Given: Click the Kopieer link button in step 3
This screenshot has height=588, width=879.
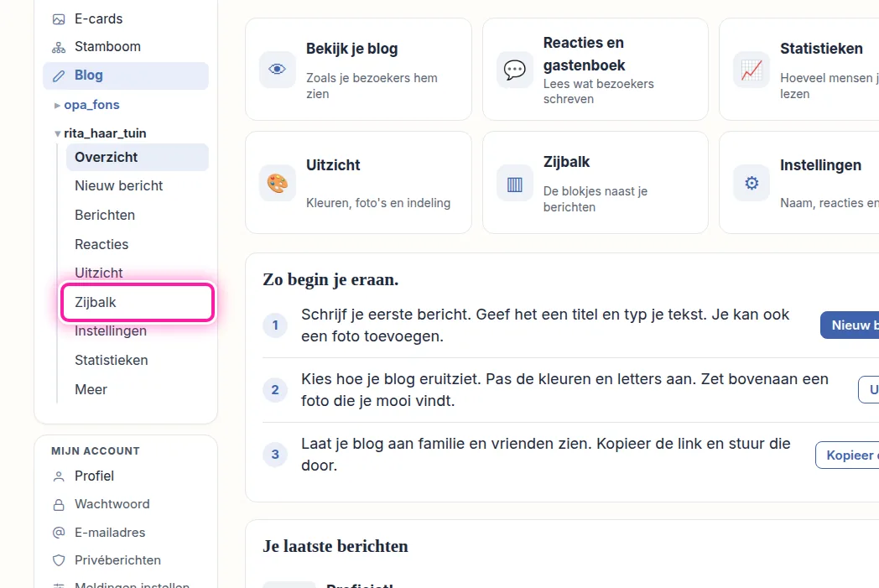Looking at the screenshot, I should click(848, 455).
